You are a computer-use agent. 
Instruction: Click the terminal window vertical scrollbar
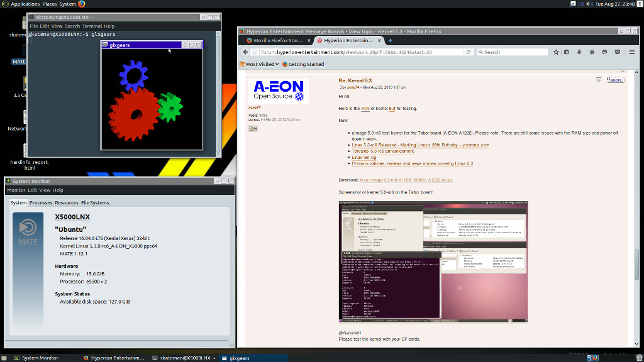pyautogui.click(x=218, y=94)
